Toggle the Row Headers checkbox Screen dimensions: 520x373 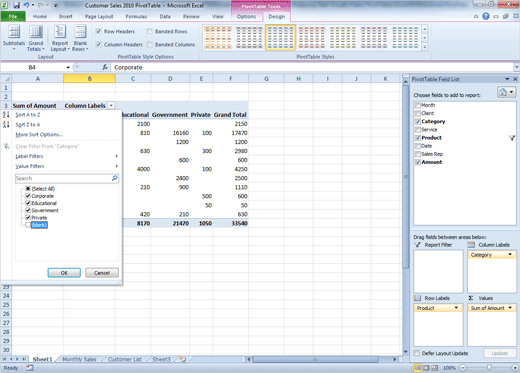point(98,31)
